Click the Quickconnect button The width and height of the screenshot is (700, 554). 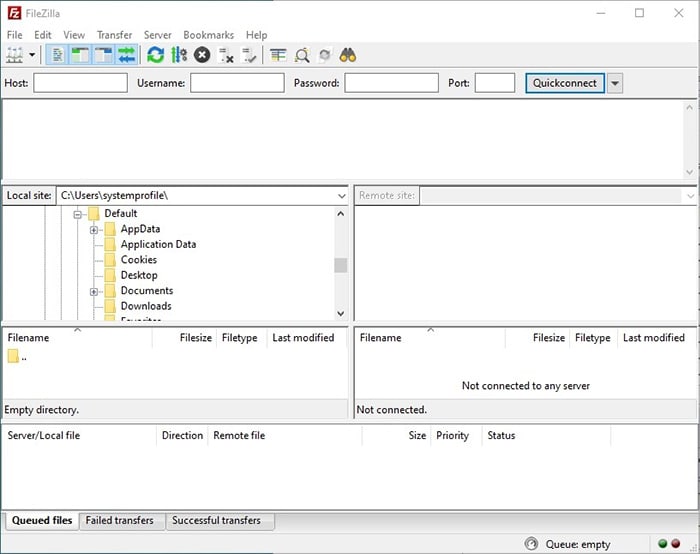[565, 83]
